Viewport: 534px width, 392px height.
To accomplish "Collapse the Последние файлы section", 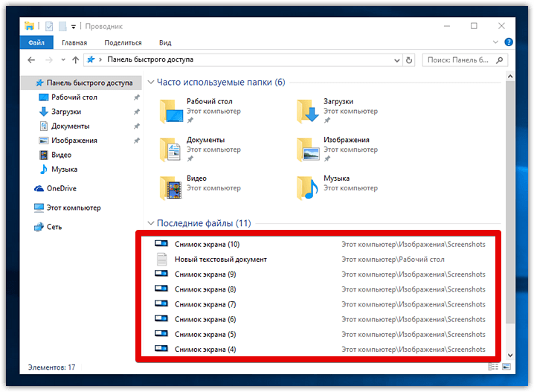I will click(x=151, y=223).
